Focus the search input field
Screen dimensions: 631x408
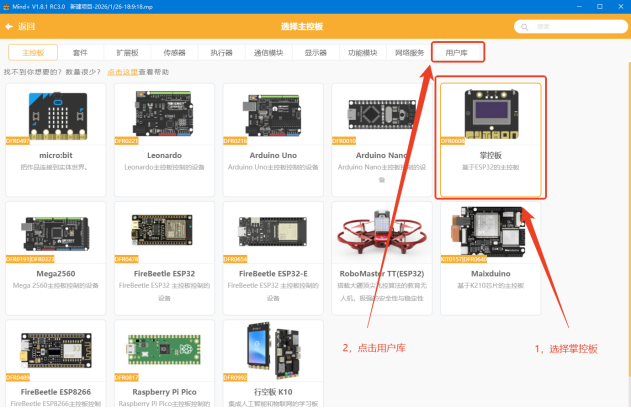point(571,27)
